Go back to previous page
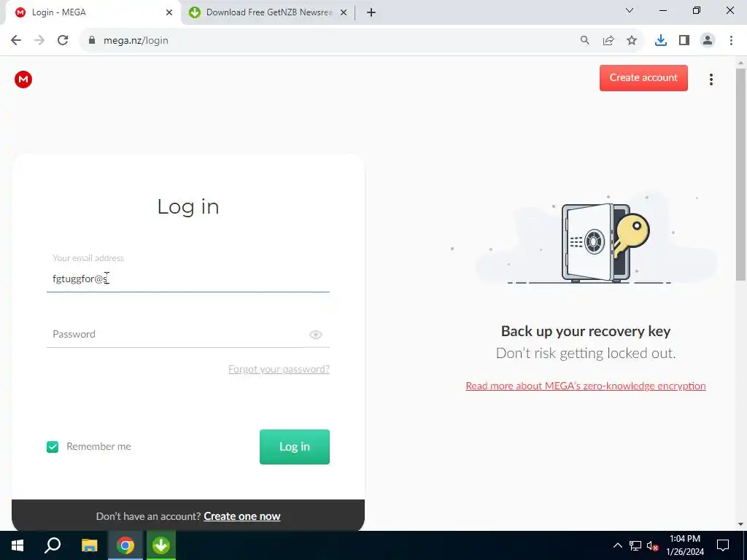747x560 pixels. click(16, 41)
